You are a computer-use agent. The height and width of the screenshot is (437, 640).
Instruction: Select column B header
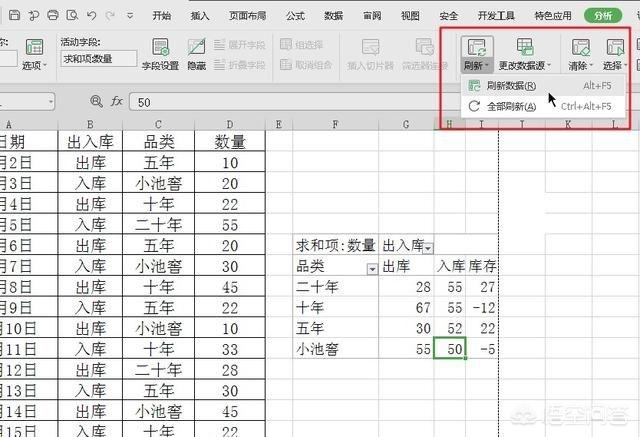[90, 124]
